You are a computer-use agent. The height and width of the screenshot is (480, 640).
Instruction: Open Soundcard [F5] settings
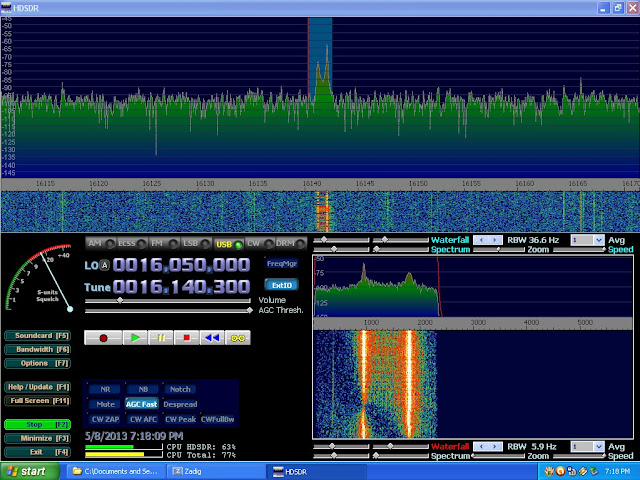(x=37, y=335)
